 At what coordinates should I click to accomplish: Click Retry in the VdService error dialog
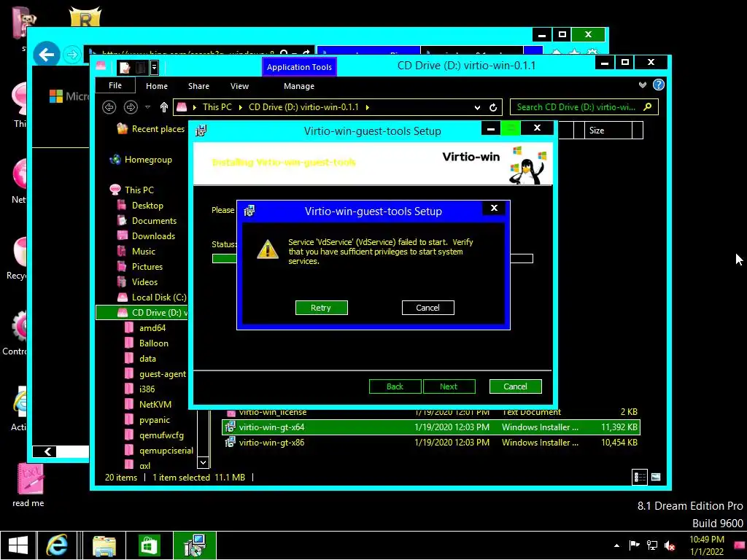(x=321, y=308)
